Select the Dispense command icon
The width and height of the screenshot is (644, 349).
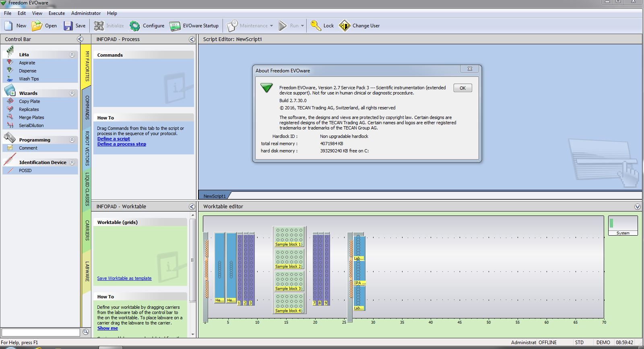tap(10, 71)
